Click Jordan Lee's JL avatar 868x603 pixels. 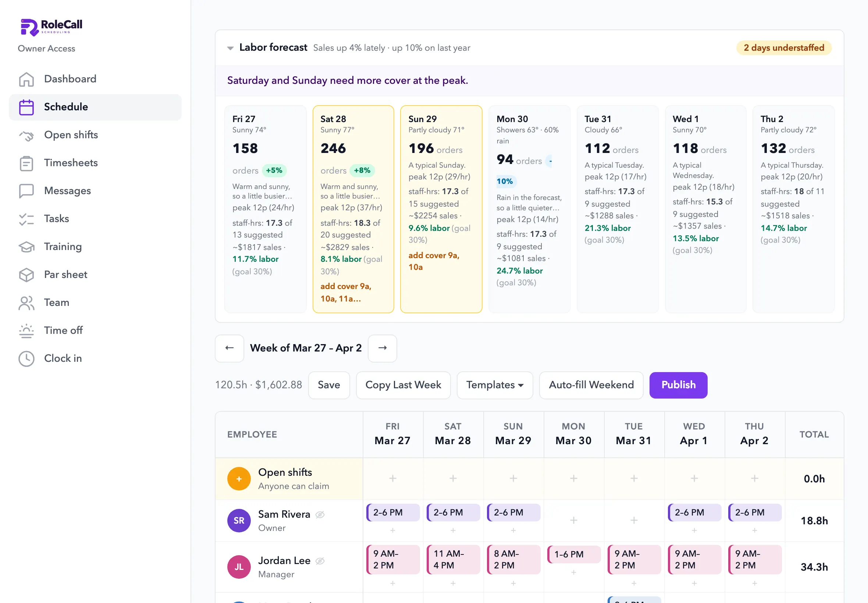pos(239,567)
